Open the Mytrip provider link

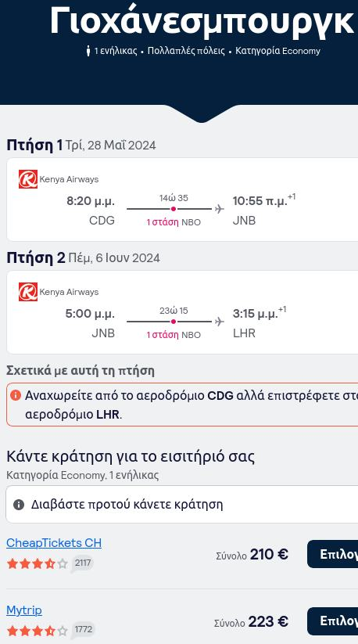click(x=23, y=610)
